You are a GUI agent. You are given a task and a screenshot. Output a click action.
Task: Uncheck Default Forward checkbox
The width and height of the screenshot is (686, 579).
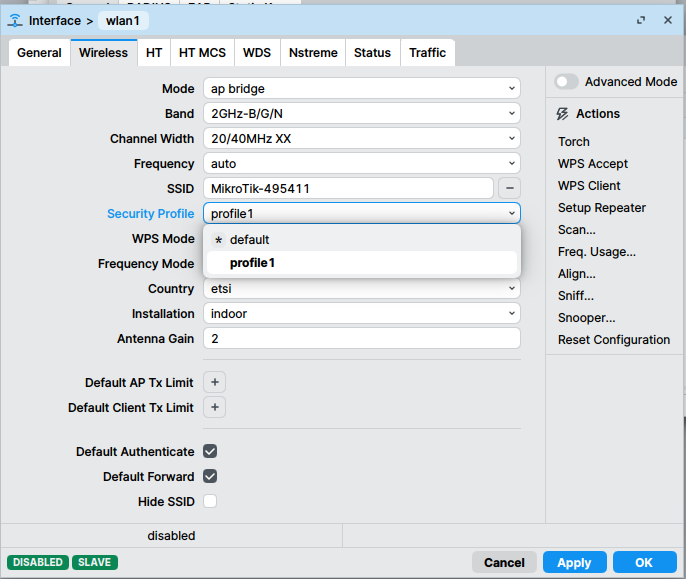210,477
